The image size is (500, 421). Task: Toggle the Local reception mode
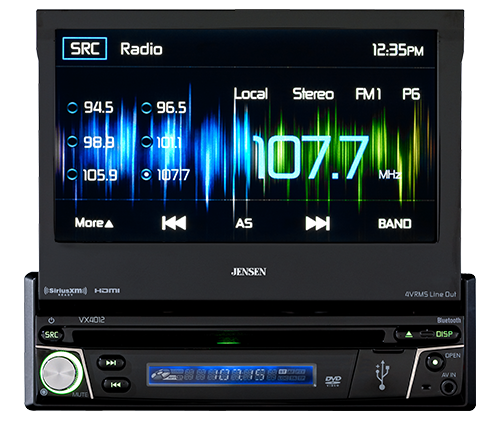251,94
